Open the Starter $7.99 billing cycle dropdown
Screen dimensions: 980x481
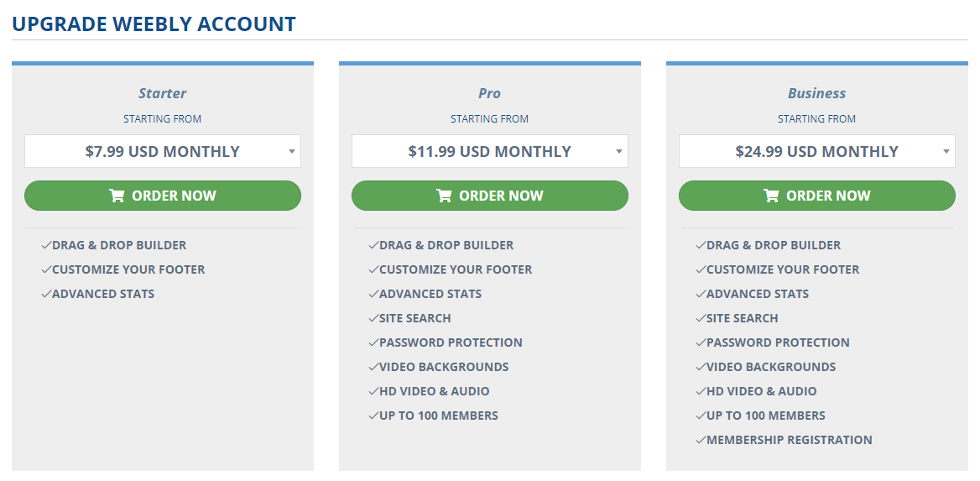coord(163,151)
